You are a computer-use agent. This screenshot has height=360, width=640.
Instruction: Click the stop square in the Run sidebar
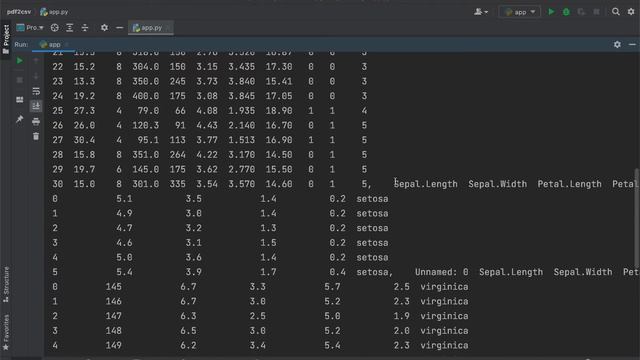[x=20, y=80]
